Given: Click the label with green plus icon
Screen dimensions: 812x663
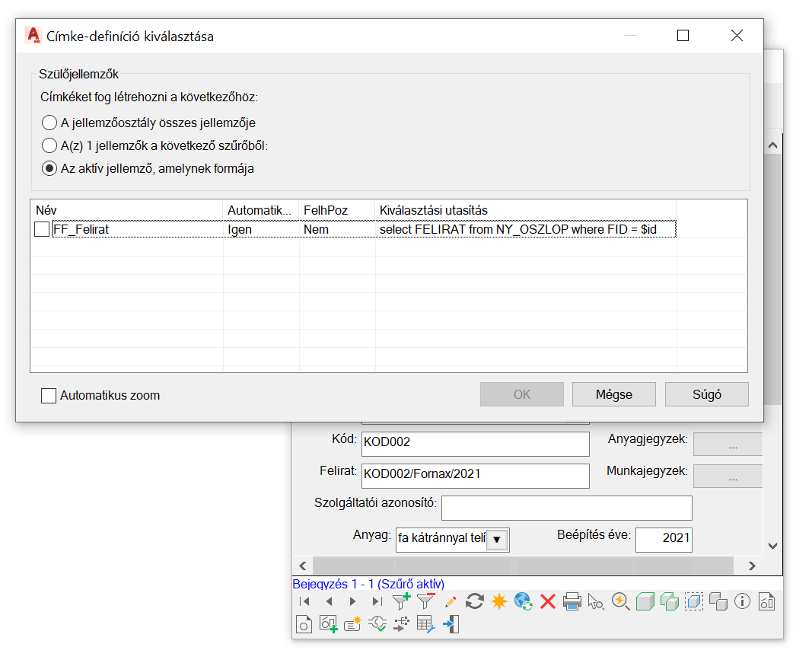Looking at the screenshot, I should (328, 624).
